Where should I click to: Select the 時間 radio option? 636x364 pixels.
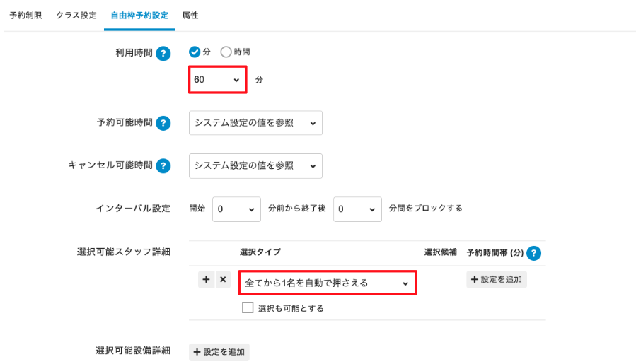pos(226,52)
